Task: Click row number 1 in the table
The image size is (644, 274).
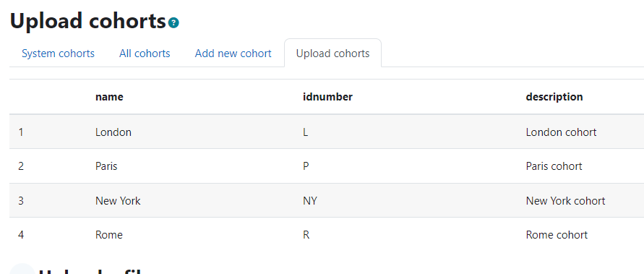Action: [20, 132]
